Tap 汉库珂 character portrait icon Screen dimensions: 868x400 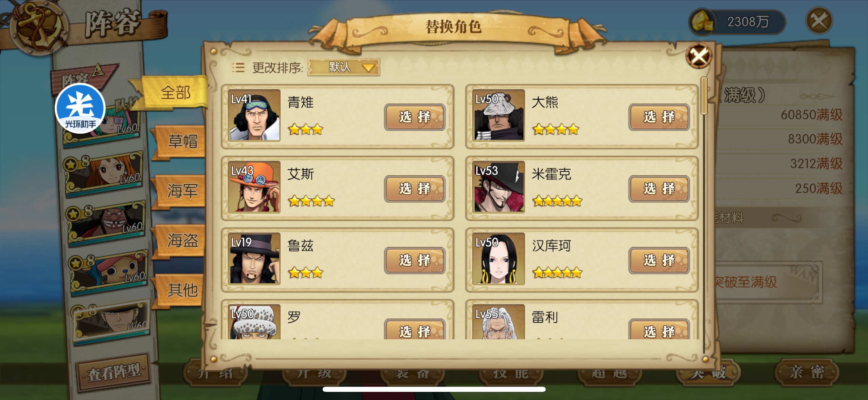[499, 259]
